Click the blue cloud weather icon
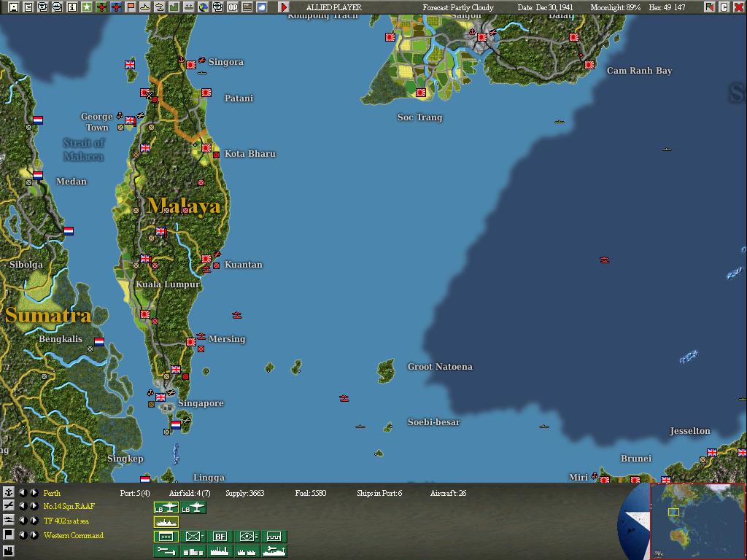 (x=262, y=7)
